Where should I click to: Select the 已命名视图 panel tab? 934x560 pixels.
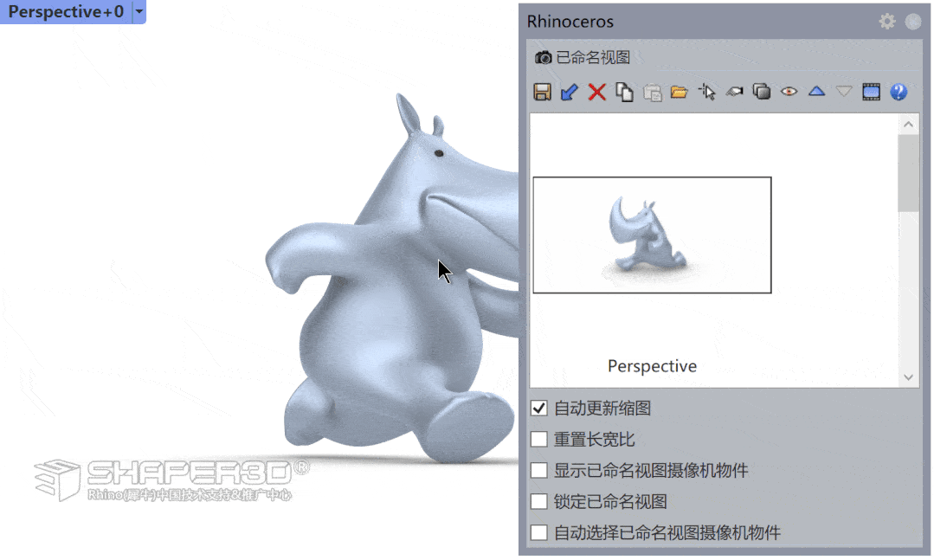click(591, 56)
